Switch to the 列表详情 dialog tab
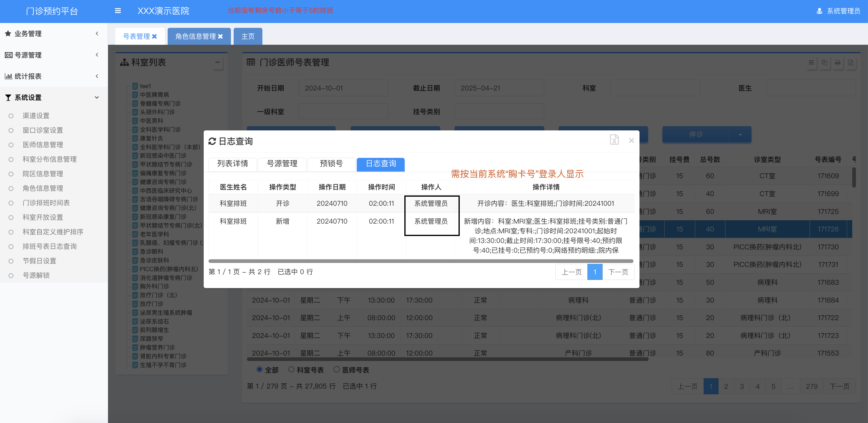The image size is (868, 423). (232, 164)
